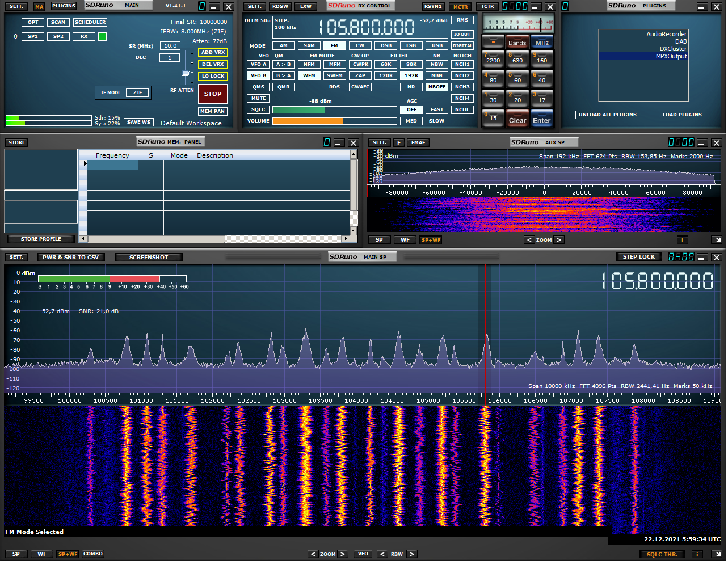Adjust the orange VOLUME slider
This screenshot has height=561, width=728.
coord(334,121)
